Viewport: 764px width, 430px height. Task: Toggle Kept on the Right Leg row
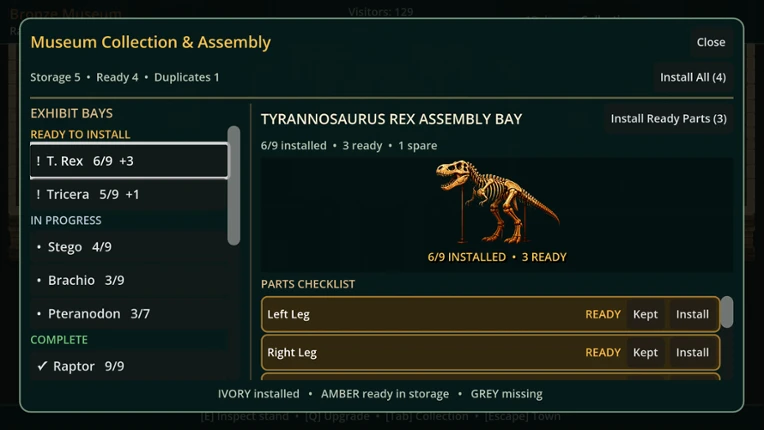[645, 353]
